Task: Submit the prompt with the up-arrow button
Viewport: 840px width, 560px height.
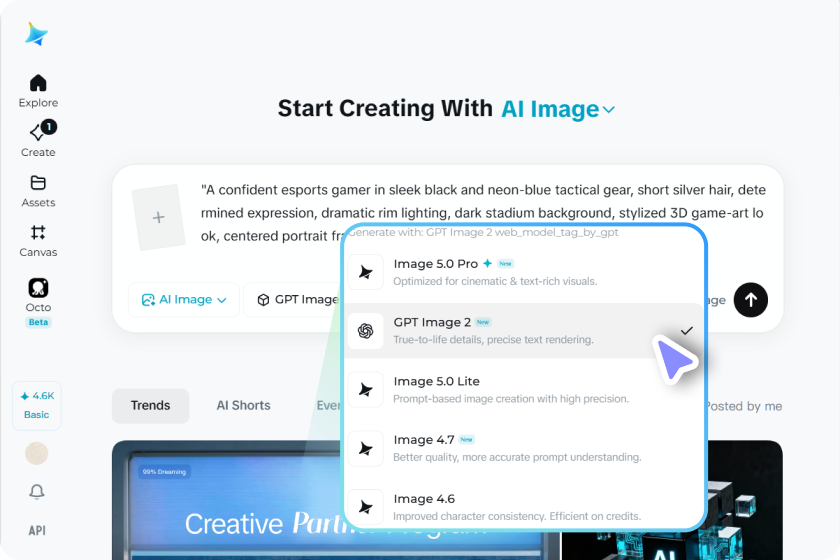Action: pos(751,300)
